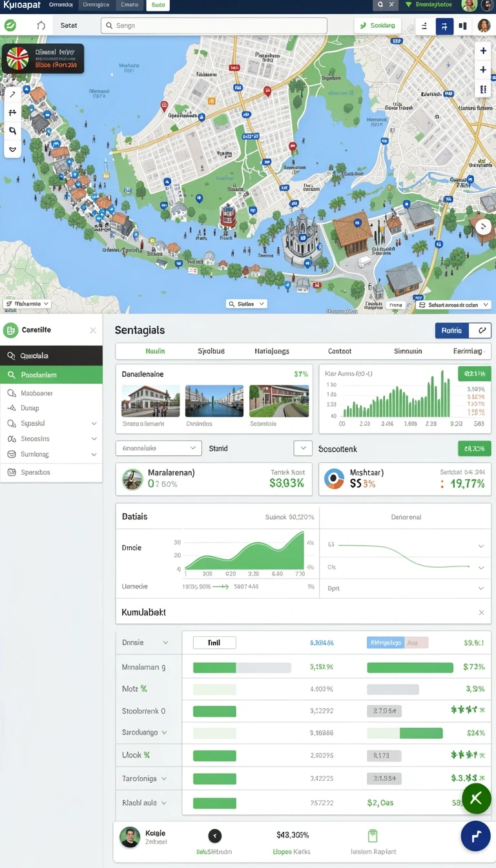Click the split columns icon in the toolbar
The image size is (496, 868).
point(462,26)
